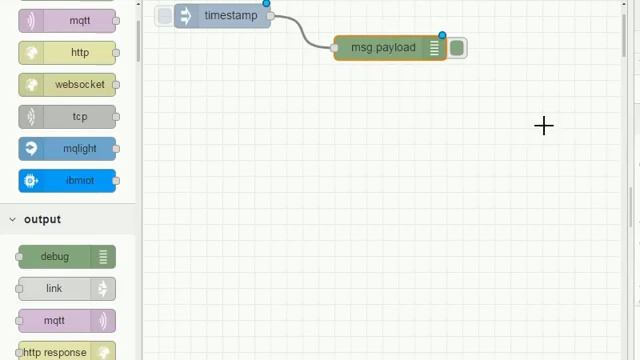
Task: Click the palette vertical scrollbar
Action: click(138, 41)
